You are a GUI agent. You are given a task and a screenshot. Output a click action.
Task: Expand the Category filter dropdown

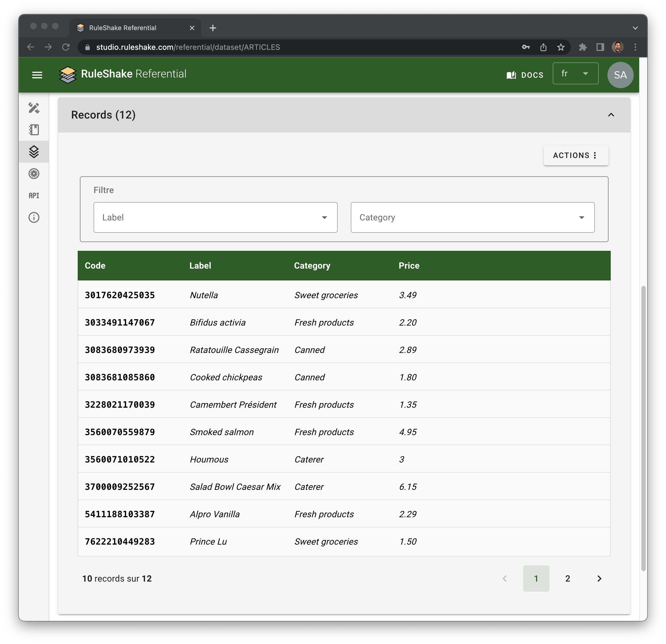[x=472, y=218]
